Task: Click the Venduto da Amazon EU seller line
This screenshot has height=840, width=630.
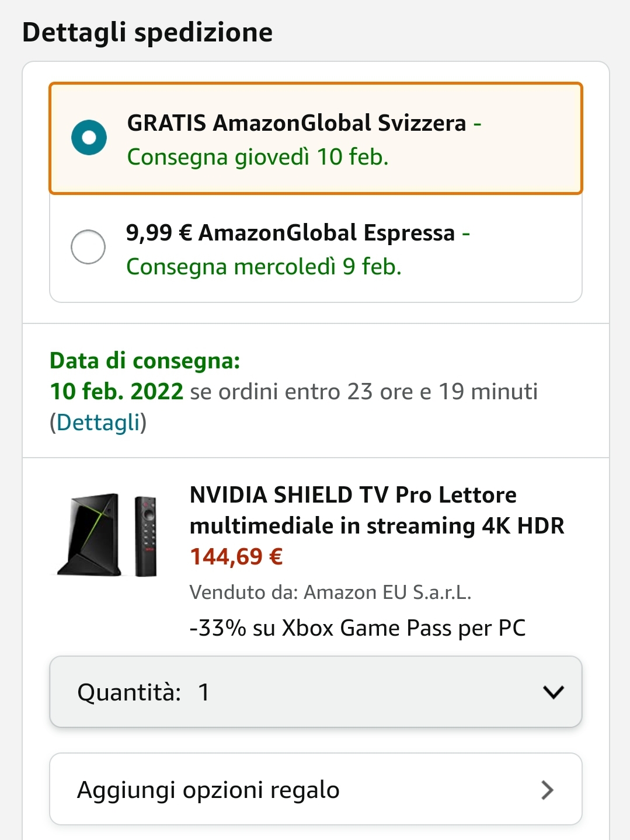Action: point(330,592)
